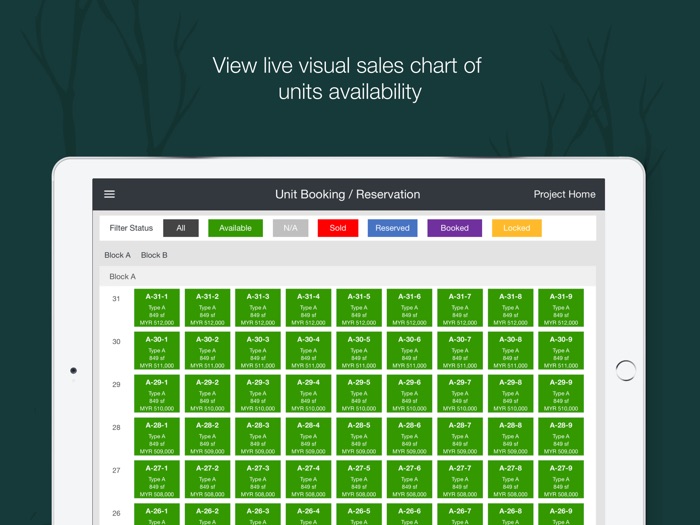This screenshot has height=525, width=700.
Task: Show only Sold units
Action: click(x=338, y=228)
